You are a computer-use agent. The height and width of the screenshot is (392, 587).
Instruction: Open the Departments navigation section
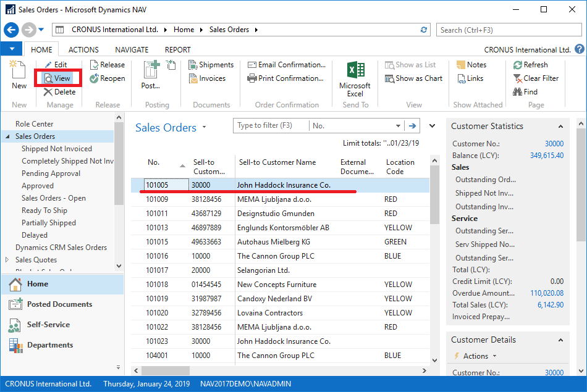tap(62, 345)
